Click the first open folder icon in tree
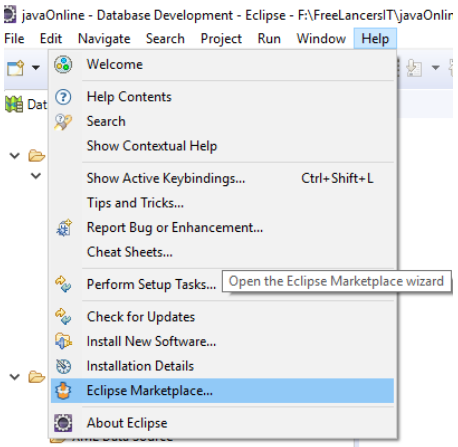 37,155
